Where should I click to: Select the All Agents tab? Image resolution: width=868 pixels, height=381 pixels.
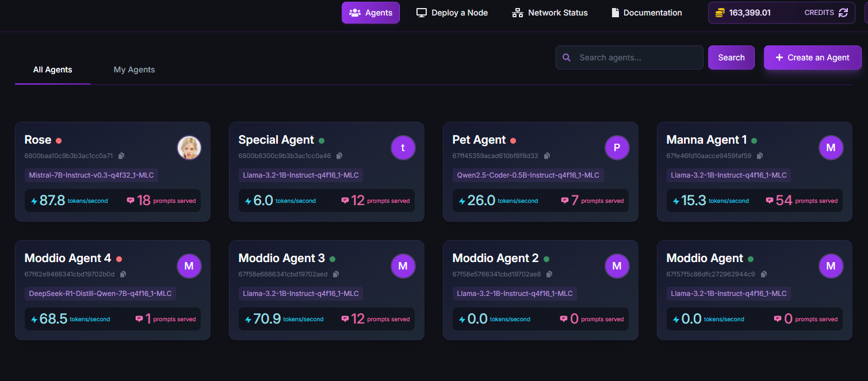click(x=53, y=70)
